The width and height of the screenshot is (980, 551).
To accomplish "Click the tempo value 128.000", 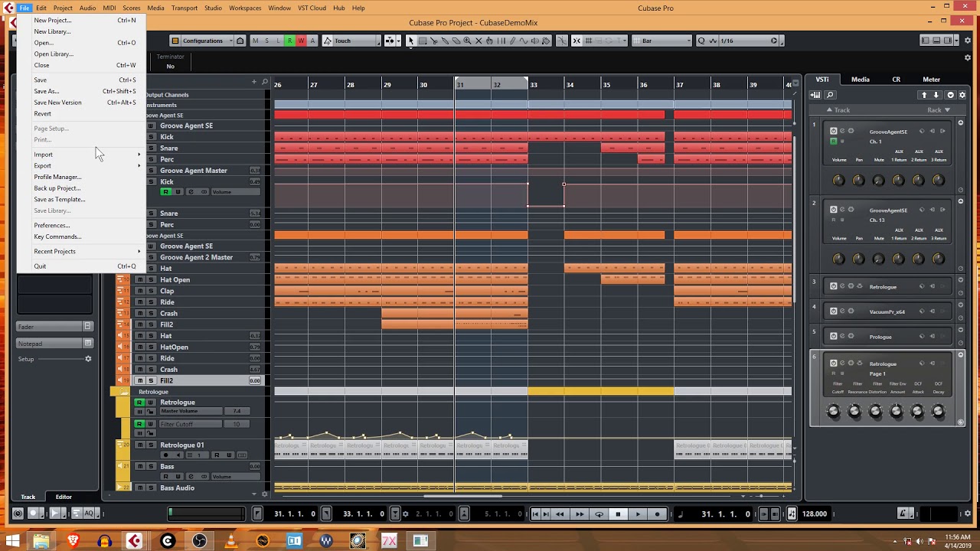I will [815, 514].
